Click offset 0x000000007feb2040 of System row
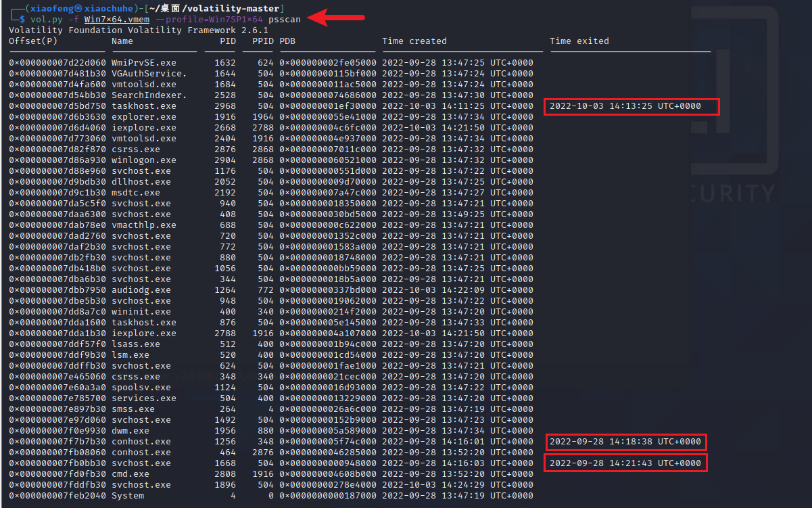 (x=57, y=496)
